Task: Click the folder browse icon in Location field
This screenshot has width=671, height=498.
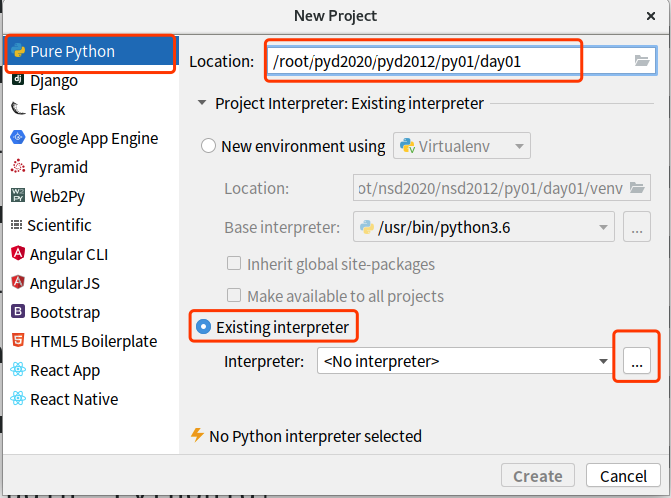Action: 642,61
